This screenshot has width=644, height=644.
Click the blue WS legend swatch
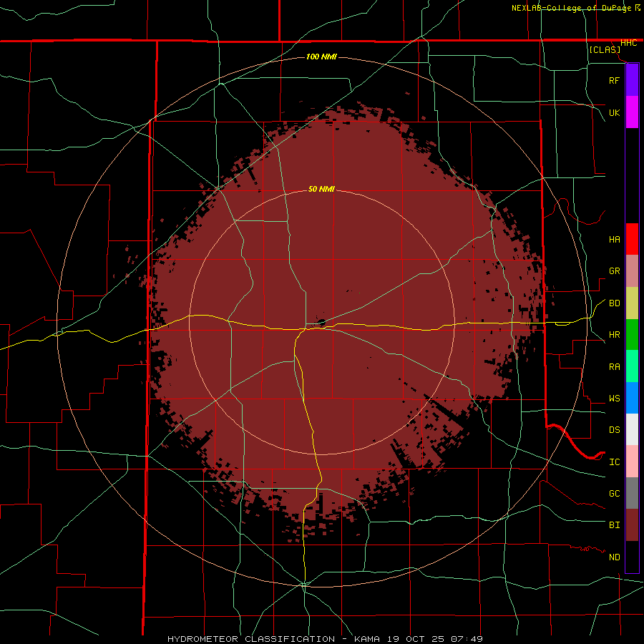[x=632, y=398]
